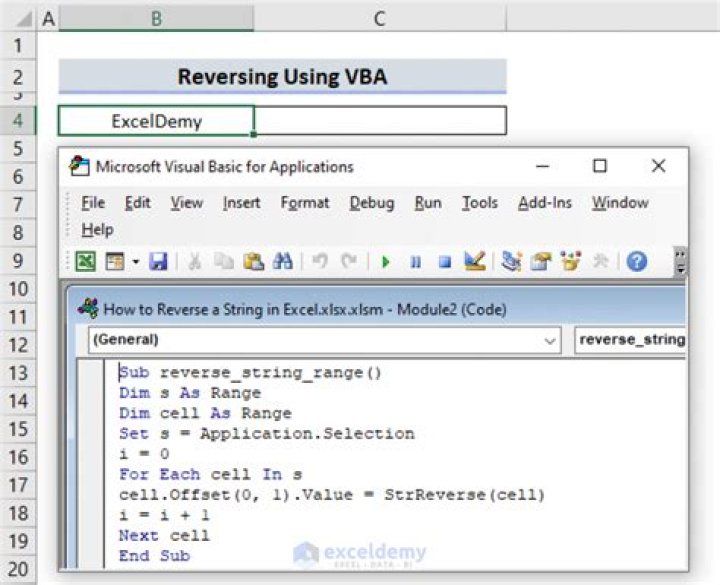The width and height of the screenshot is (720, 585).
Task: Click the Reset stop icon
Action: point(445,262)
